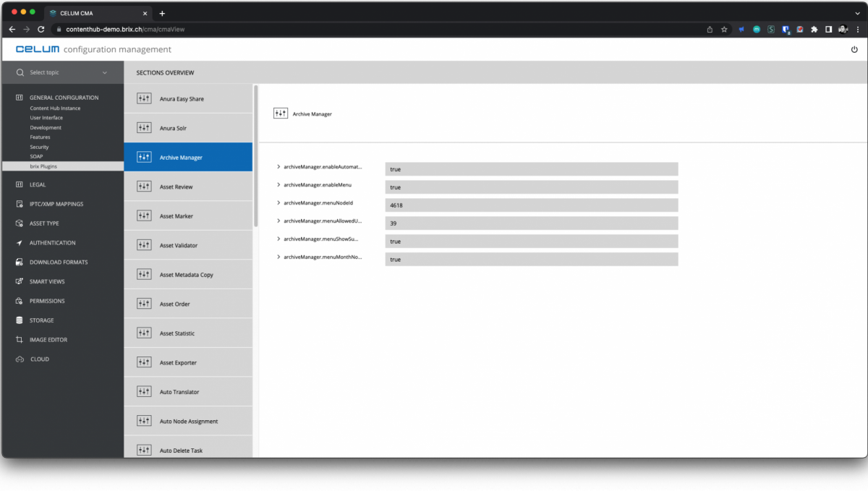This screenshot has height=491, width=868.
Task: Open the Asset Order section
Action: (x=188, y=304)
